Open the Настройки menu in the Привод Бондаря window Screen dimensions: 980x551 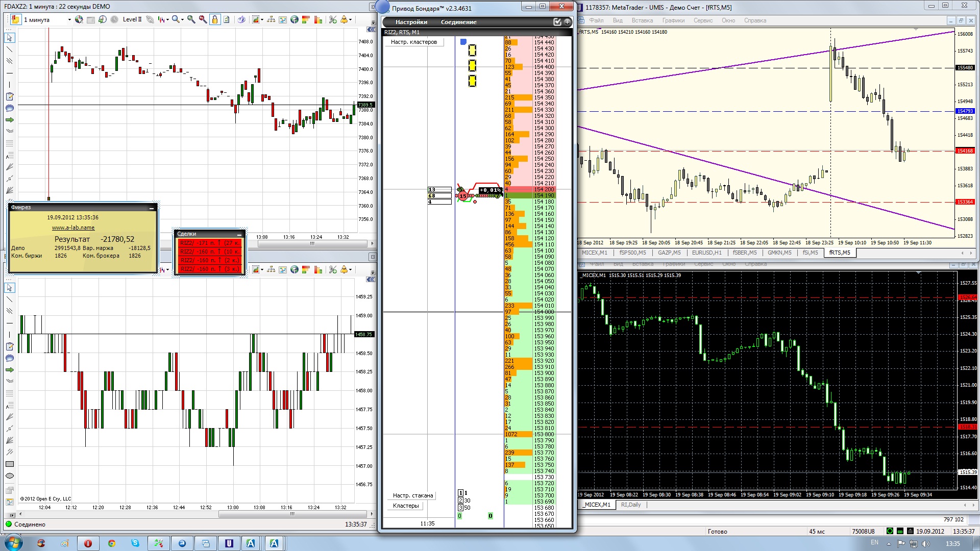click(411, 22)
